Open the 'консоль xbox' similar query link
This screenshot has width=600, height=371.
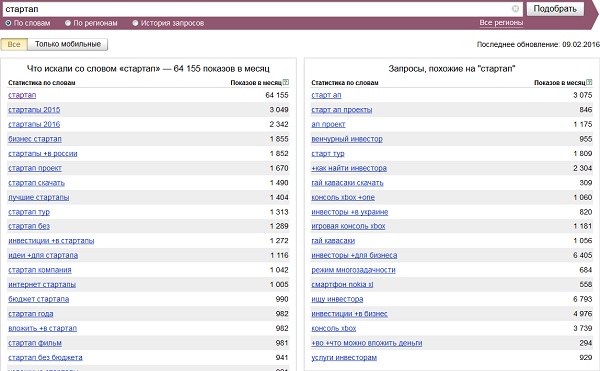334,329
